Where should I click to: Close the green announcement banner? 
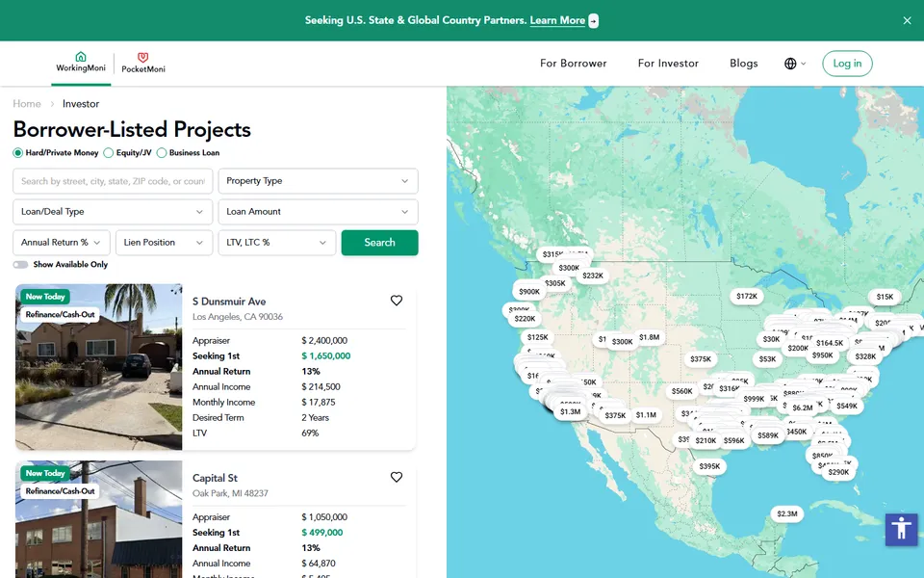pos(907,20)
